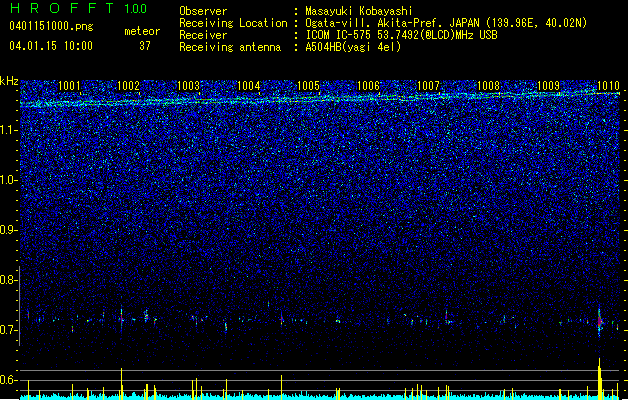Click the 1007 time marker

(x=428, y=85)
